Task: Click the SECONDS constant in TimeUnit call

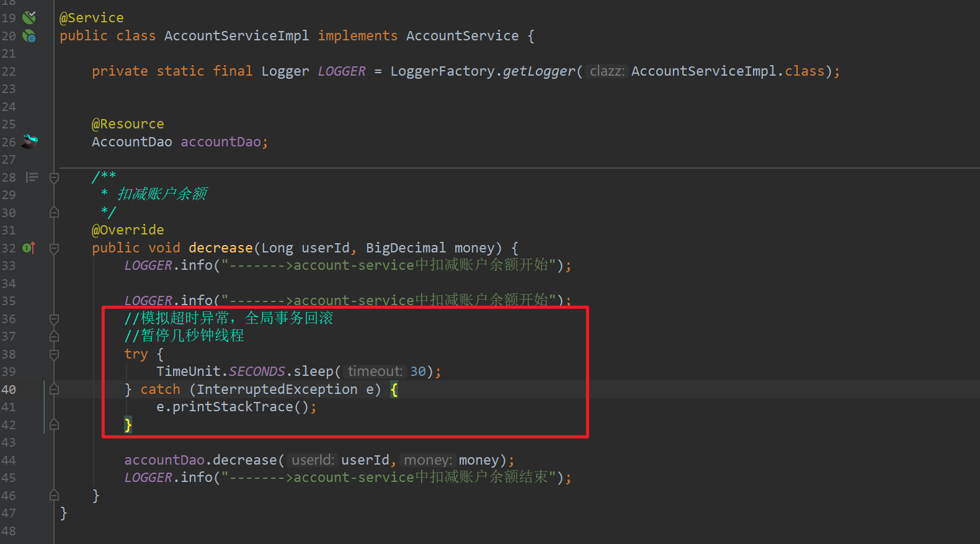Action: pos(257,372)
